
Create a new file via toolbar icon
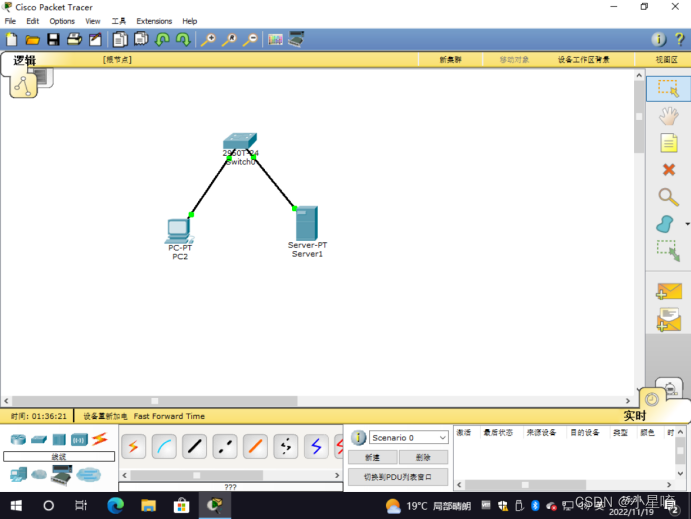coord(11,40)
